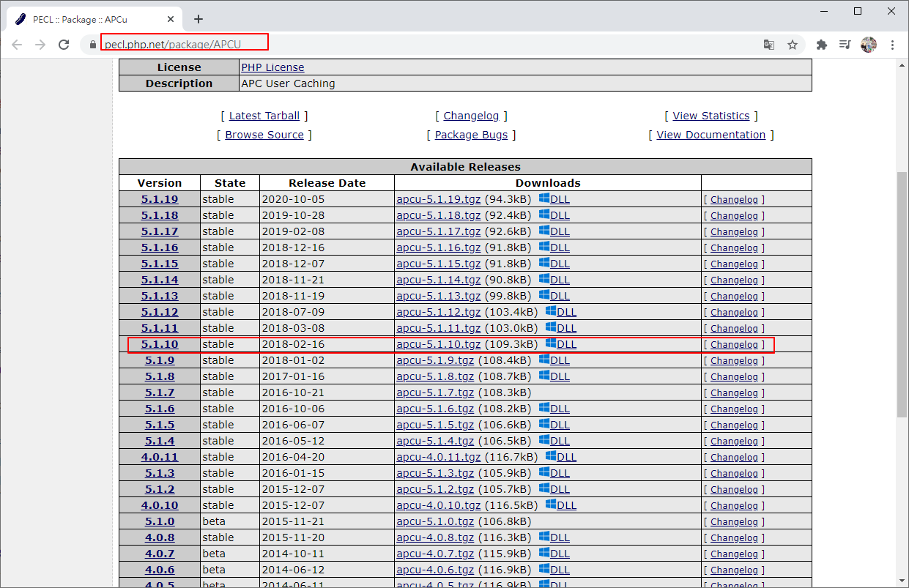Open the Chrome extensions puzzle icon
The height and width of the screenshot is (588, 909).
click(x=822, y=45)
